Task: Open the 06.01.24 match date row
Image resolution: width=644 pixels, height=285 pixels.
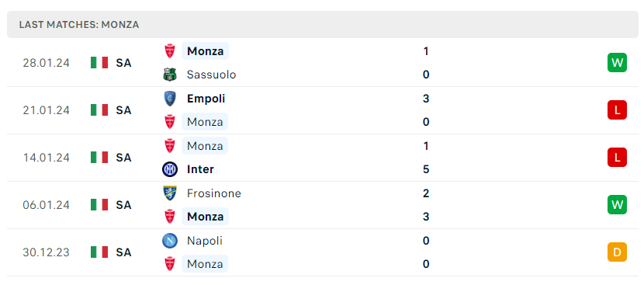Action: point(322,205)
